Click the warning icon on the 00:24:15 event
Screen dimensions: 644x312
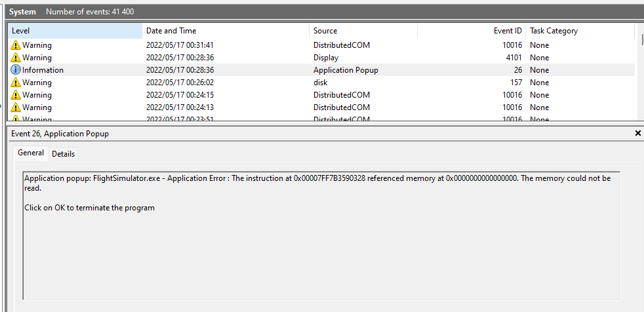16,95
